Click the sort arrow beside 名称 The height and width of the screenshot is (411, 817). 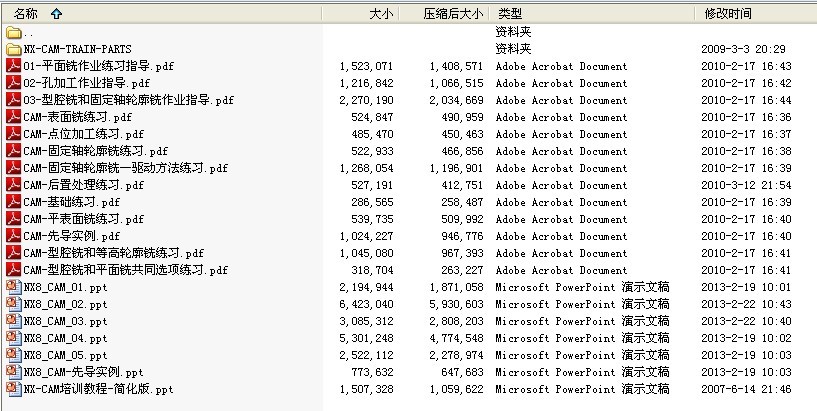[x=56, y=14]
